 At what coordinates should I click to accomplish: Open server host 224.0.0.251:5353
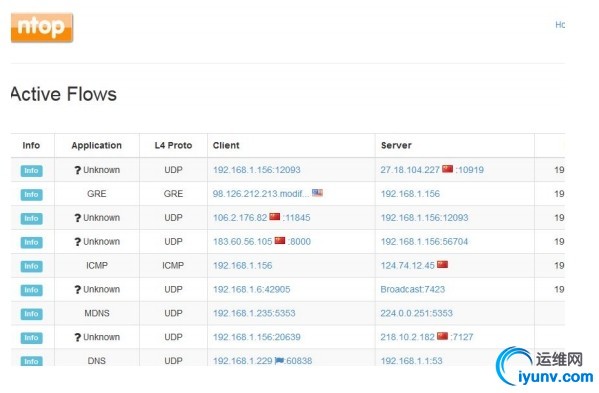[x=416, y=314]
